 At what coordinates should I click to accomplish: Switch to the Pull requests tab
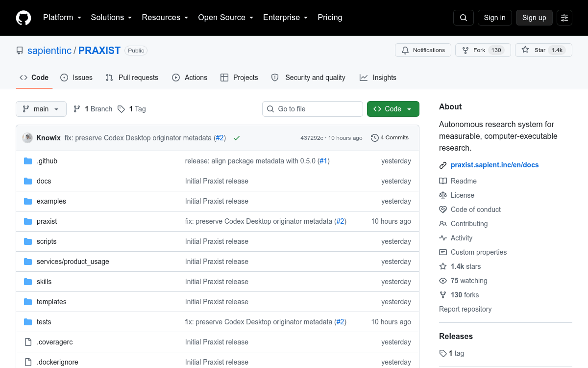pos(132,78)
